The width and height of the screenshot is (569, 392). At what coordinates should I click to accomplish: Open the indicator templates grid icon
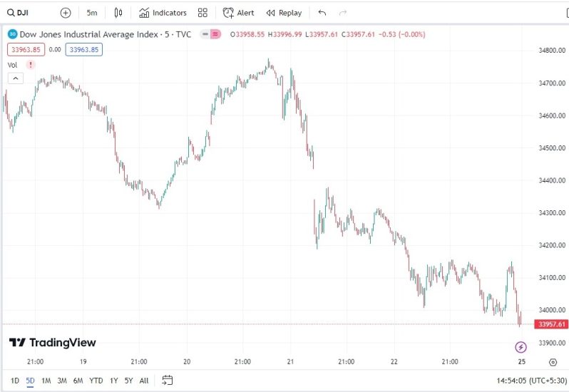point(203,12)
